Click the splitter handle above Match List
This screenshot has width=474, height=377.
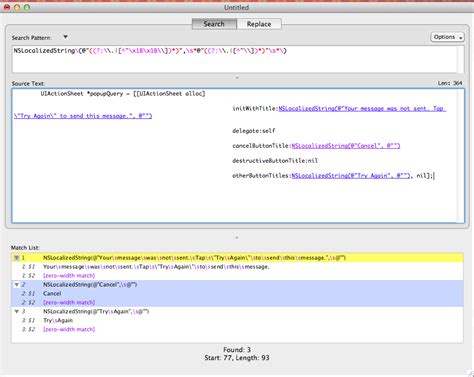(237, 237)
